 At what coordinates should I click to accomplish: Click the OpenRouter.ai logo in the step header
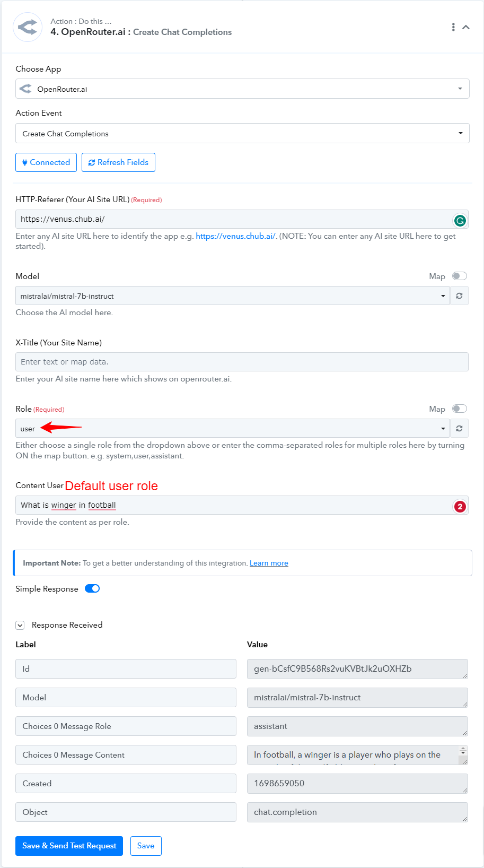28,27
